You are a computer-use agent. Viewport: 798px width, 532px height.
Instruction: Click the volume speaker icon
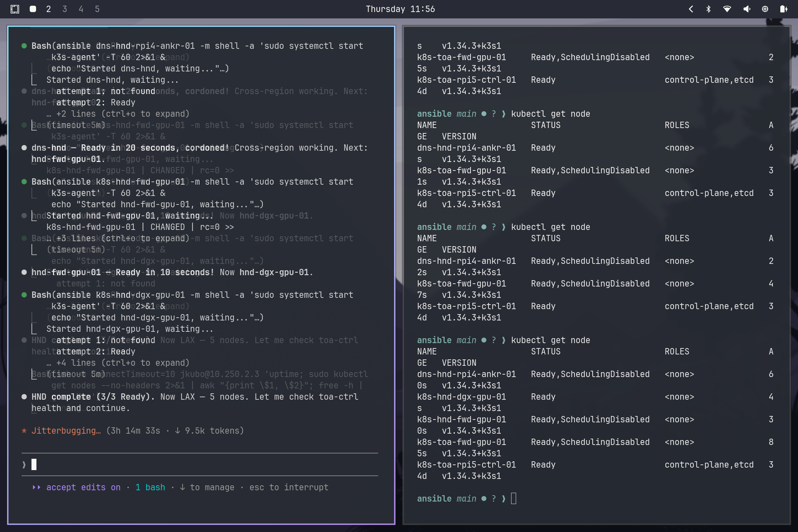click(746, 9)
